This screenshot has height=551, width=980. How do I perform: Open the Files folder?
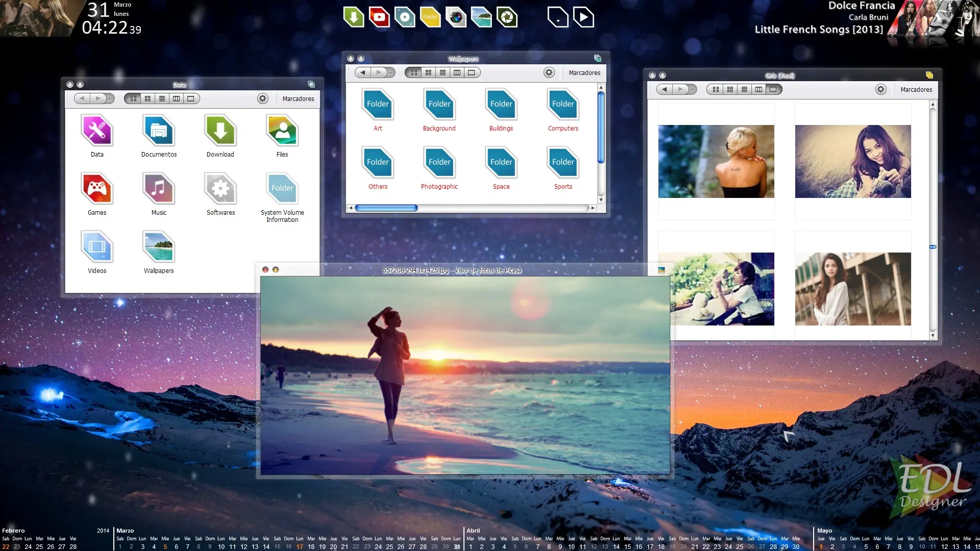[x=282, y=131]
